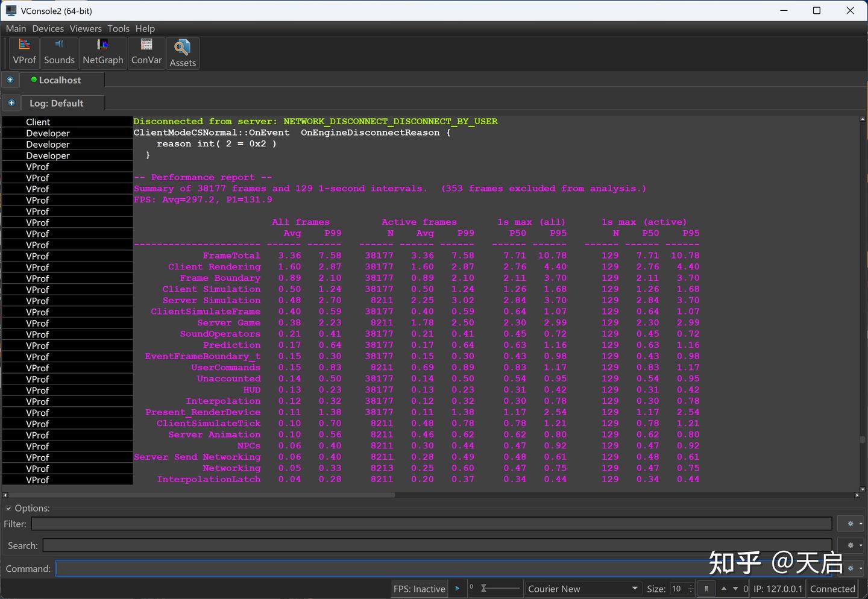
Task: Click the IP: 127.0.0.1 status entry
Action: [778, 589]
